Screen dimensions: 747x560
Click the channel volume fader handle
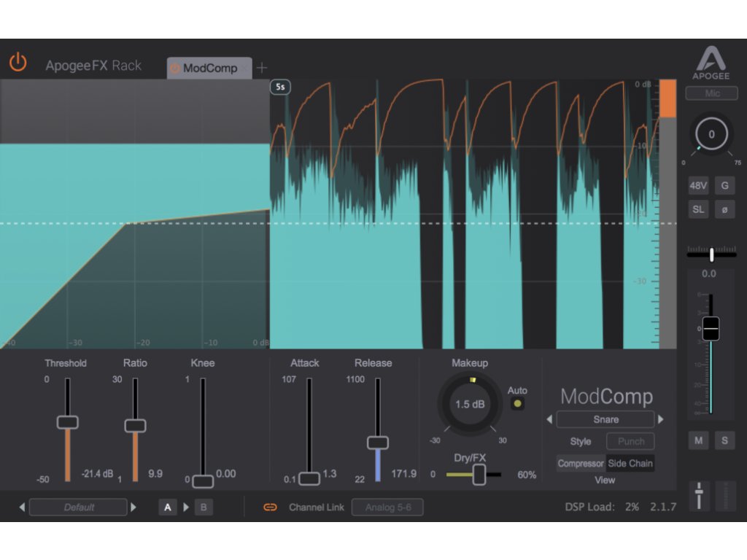point(711,328)
